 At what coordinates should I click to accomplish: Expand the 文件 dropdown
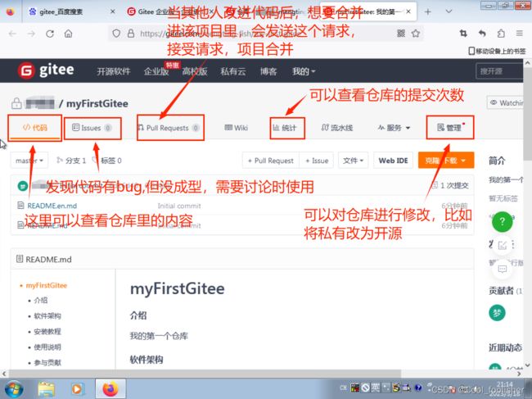point(353,161)
